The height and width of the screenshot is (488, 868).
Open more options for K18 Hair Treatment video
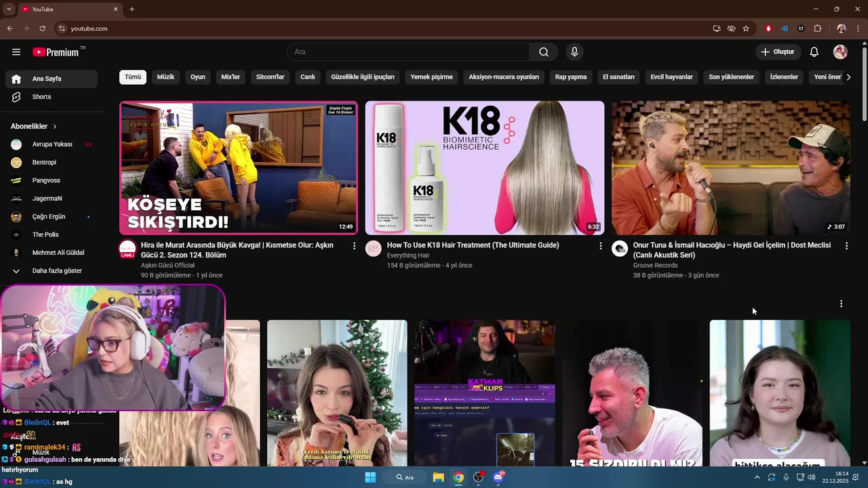600,246
